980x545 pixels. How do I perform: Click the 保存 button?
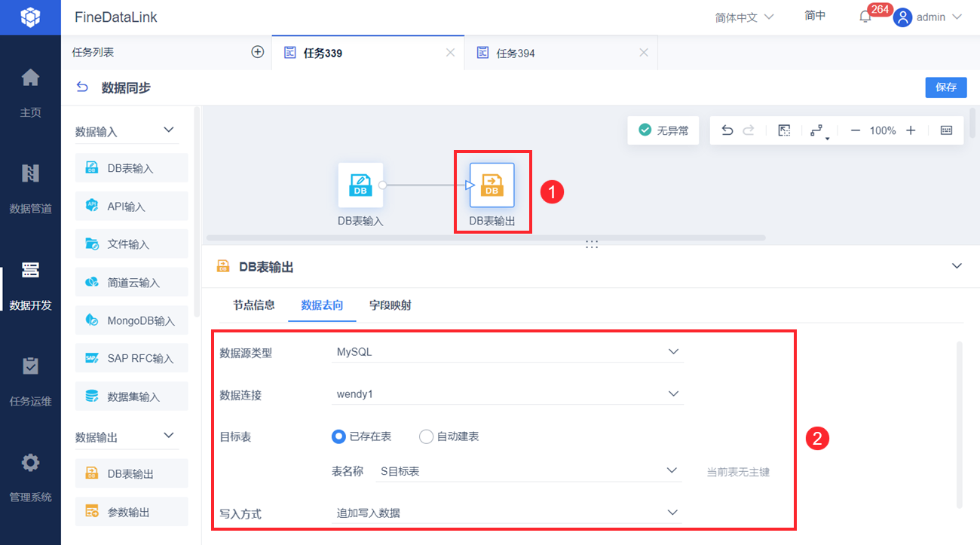pos(946,87)
